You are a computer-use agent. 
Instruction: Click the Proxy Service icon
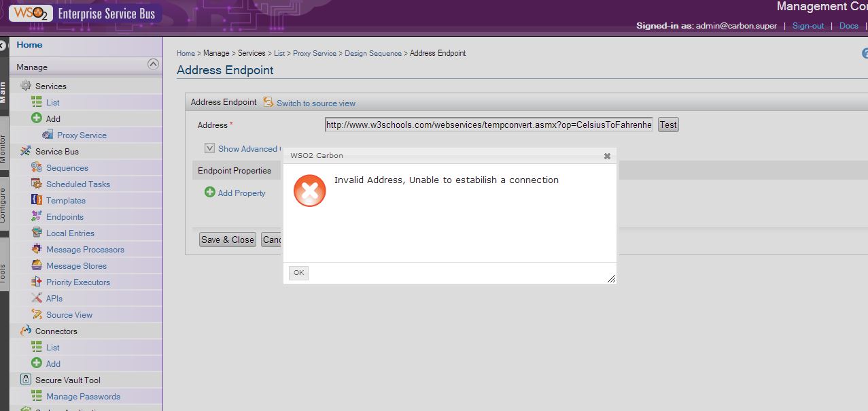pos(48,135)
